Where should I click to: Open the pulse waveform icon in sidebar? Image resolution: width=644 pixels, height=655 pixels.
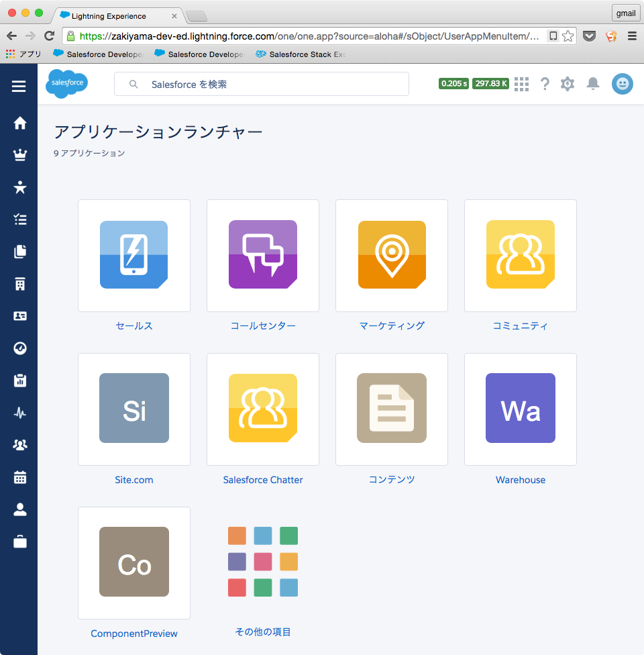pyautogui.click(x=19, y=413)
